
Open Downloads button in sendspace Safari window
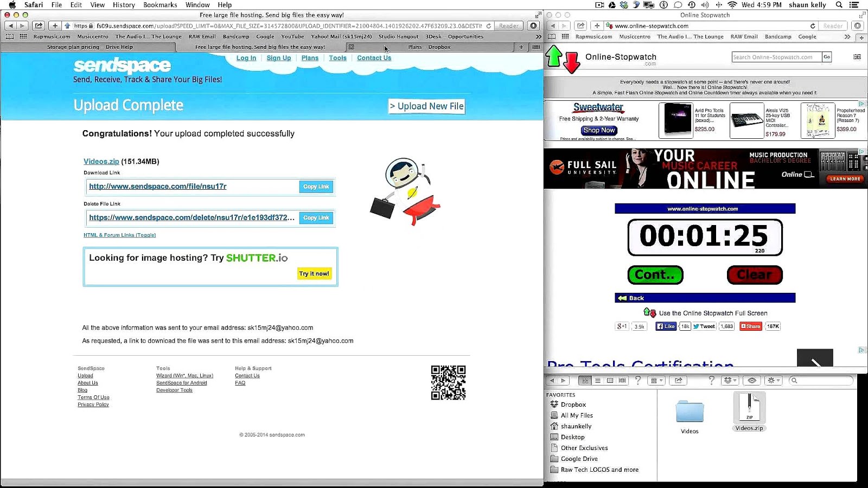tap(534, 25)
